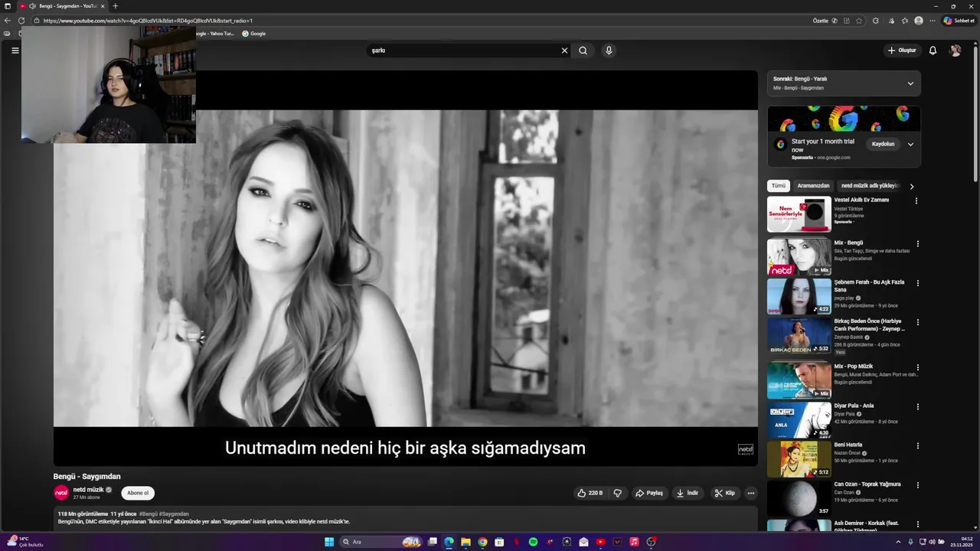This screenshot has height=551, width=980.
Task: Expand the Sonraki: Bengü - Yaralı playlist panel
Action: pos(910,83)
